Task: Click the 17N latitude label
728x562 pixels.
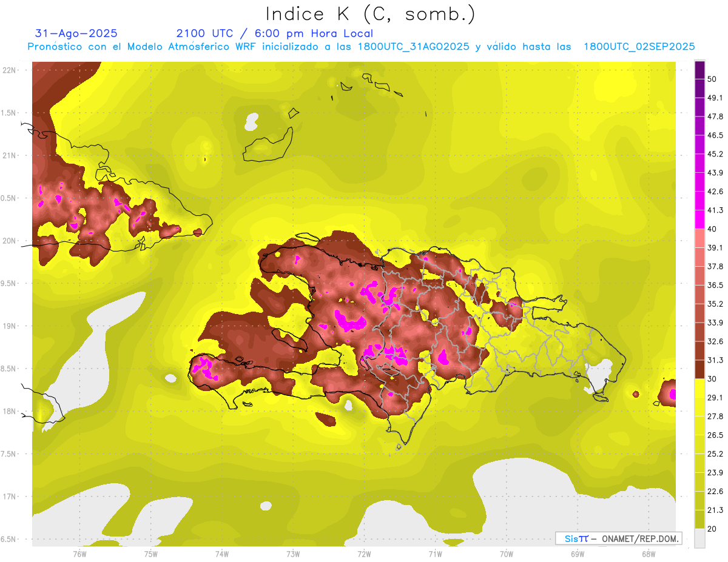Action: (x=10, y=497)
